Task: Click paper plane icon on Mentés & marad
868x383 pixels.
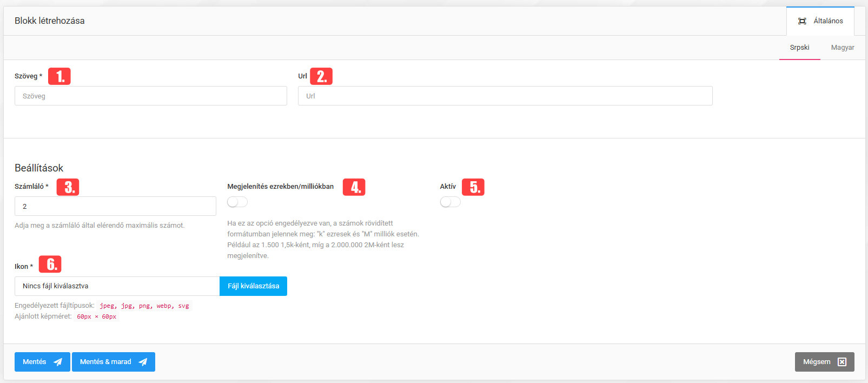Action: (143, 362)
